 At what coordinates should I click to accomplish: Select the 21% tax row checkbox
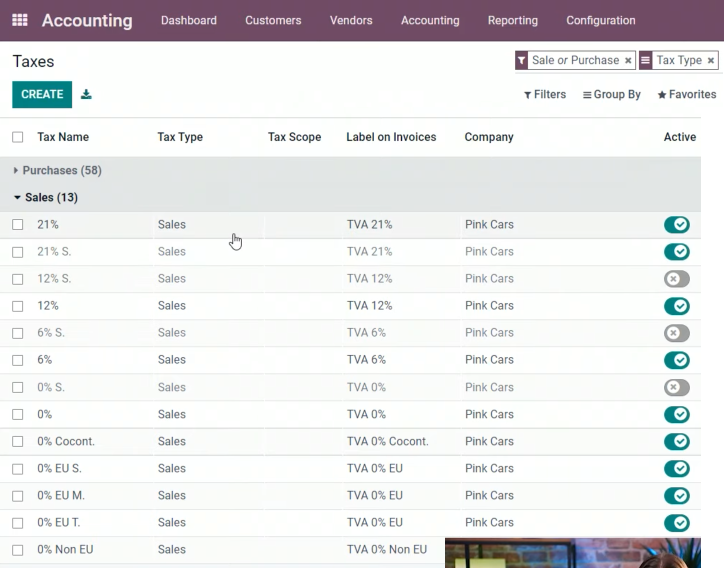[18, 225]
